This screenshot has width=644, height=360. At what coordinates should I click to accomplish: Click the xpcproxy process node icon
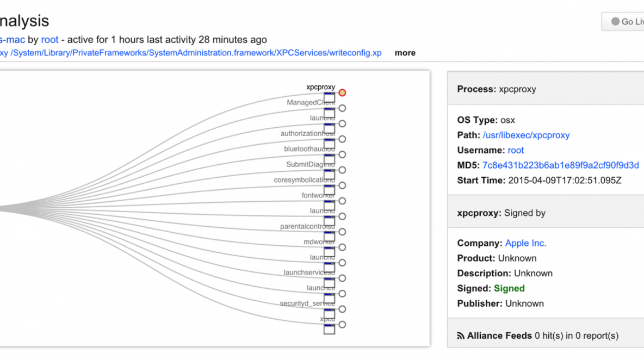tap(329, 97)
